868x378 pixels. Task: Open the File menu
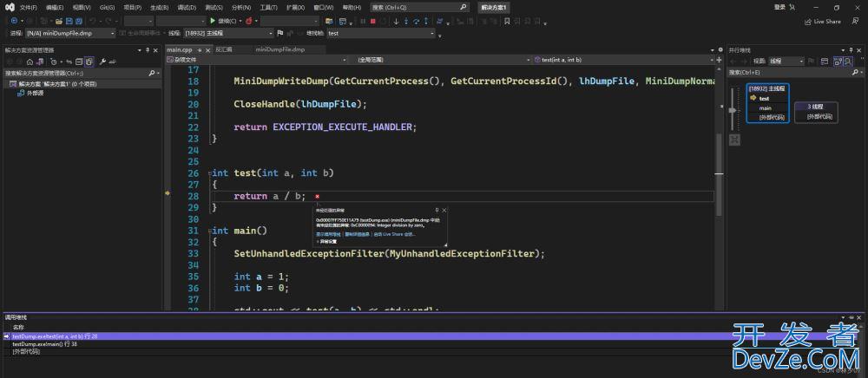point(29,8)
